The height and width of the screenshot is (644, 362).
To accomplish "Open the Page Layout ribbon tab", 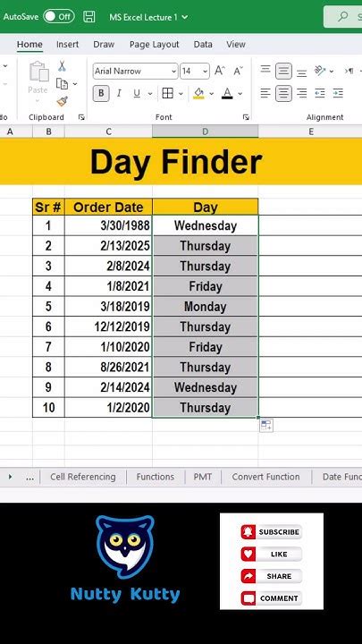I will pyautogui.click(x=155, y=45).
